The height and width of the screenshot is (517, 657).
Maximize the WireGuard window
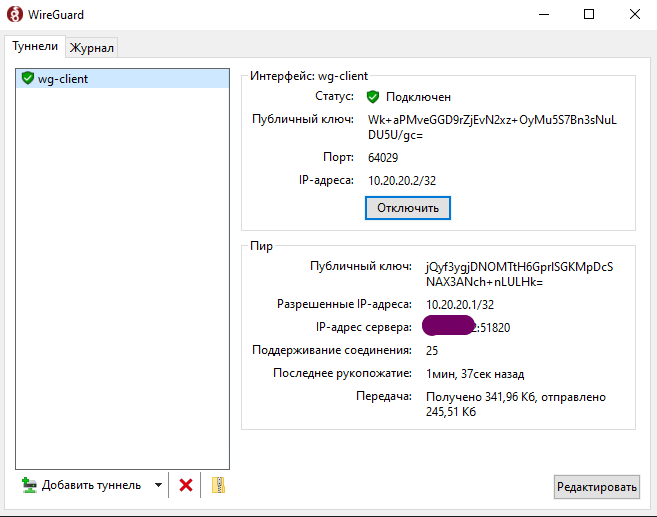pyautogui.click(x=589, y=14)
